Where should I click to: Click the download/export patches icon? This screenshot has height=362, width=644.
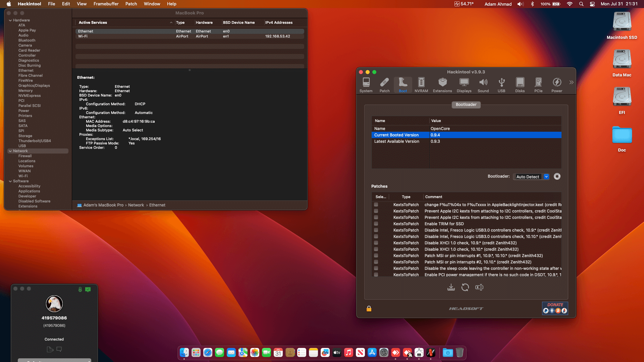451,287
